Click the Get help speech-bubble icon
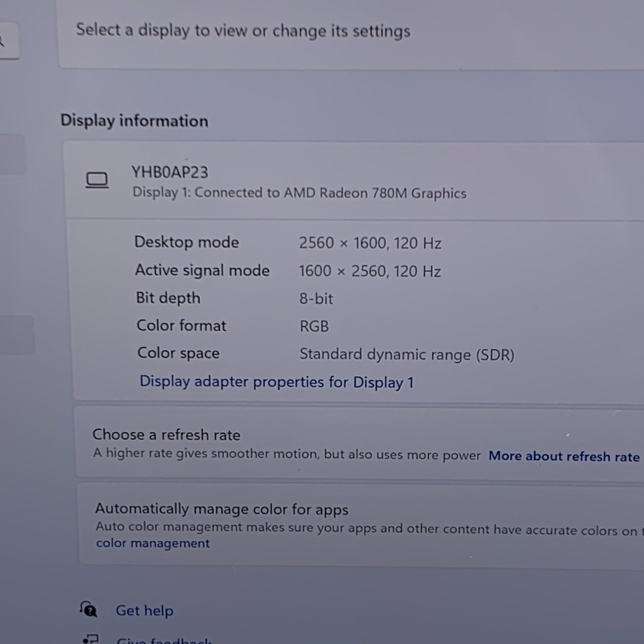The height and width of the screenshot is (644, 644). pyautogui.click(x=88, y=609)
